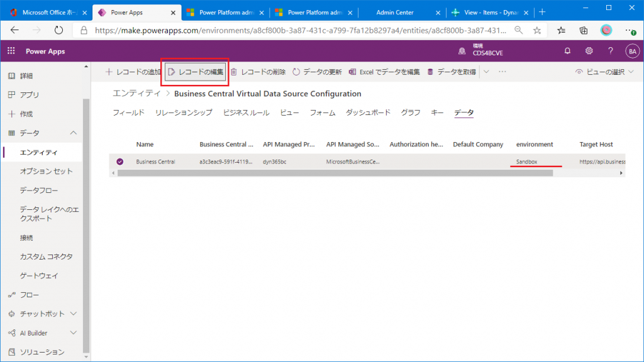Image resolution: width=644 pixels, height=362 pixels.
Task: Click the grid's left scroll arrow
Action: pyautogui.click(x=113, y=173)
